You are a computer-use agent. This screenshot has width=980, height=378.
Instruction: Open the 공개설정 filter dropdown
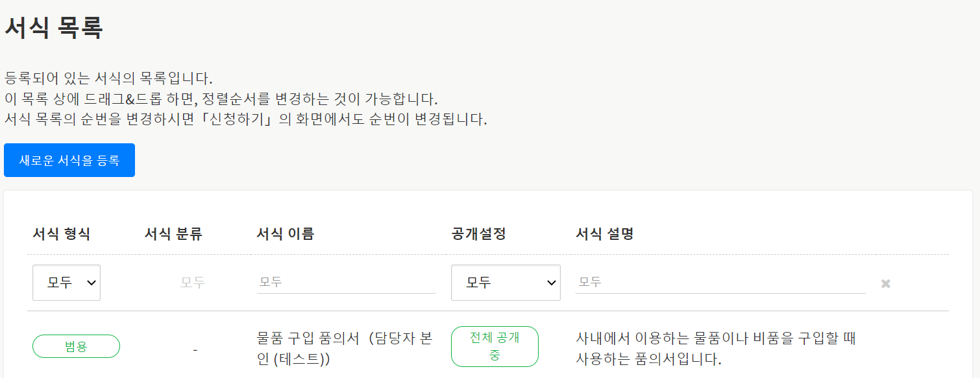(x=506, y=283)
